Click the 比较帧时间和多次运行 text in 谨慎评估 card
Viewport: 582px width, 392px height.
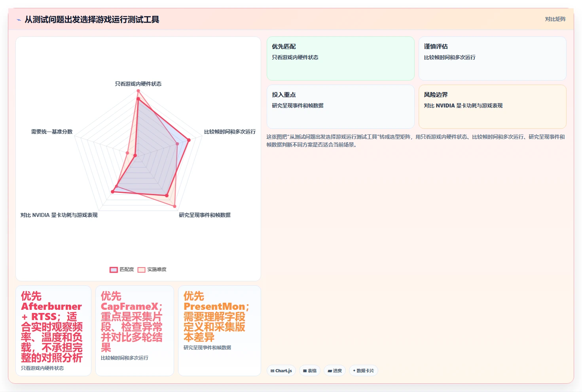[449, 57]
